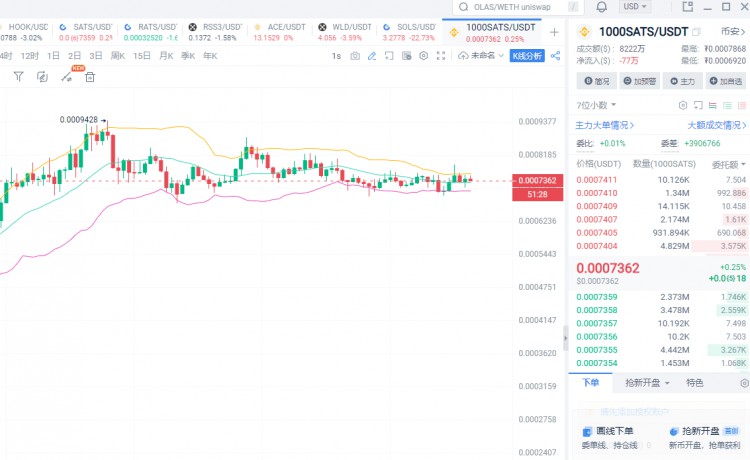The width and height of the screenshot is (750, 460).
Task: Click the trash delete drawings icon
Action: 90,77
